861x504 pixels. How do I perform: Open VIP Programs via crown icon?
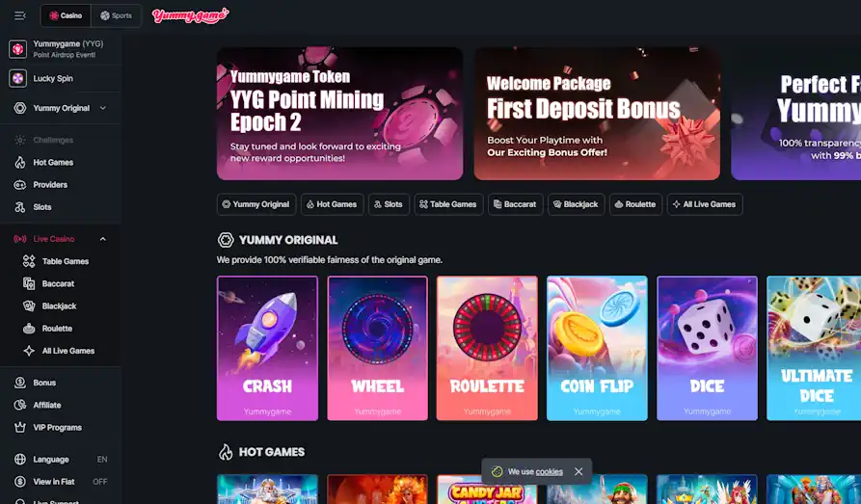(x=20, y=427)
